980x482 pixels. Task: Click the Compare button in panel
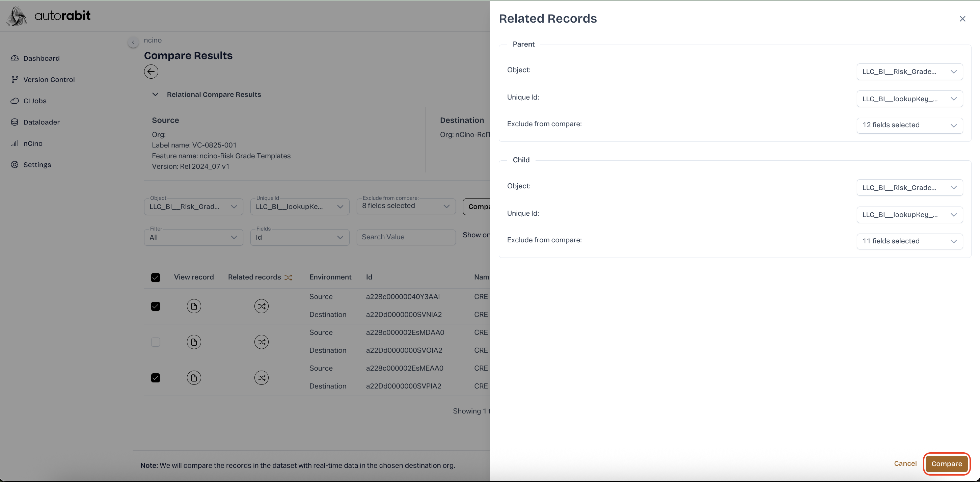point(946,463)
